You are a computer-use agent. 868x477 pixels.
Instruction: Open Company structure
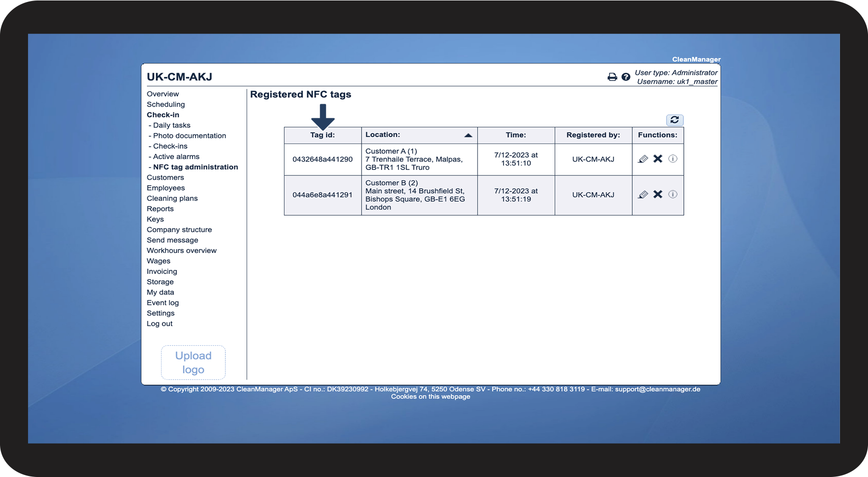(x=179, y=230)
